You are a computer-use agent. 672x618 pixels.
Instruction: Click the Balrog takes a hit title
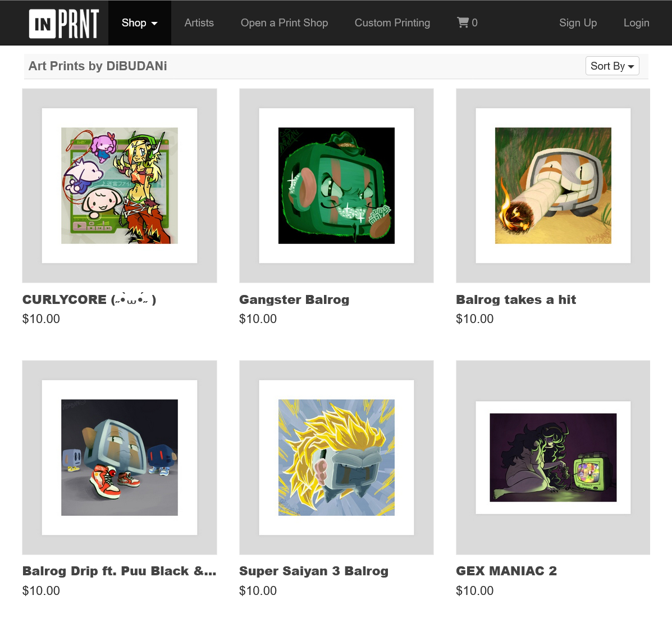(x=515, y=299)
